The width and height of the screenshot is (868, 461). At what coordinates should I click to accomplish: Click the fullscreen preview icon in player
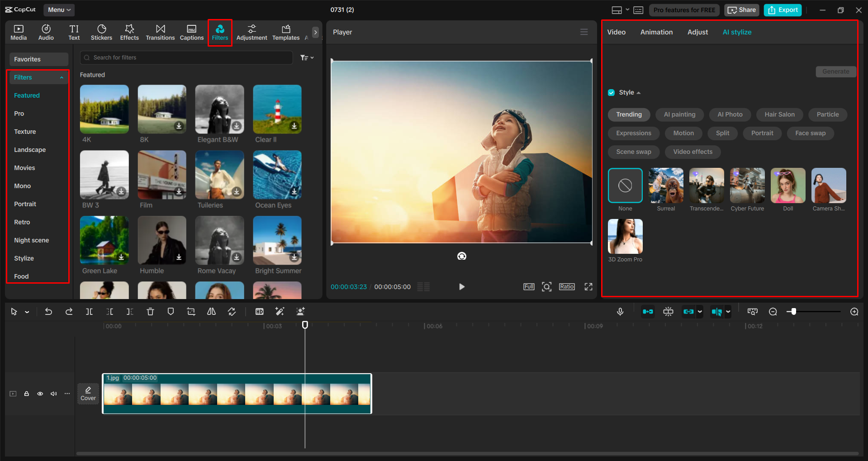tap(588, 287)
